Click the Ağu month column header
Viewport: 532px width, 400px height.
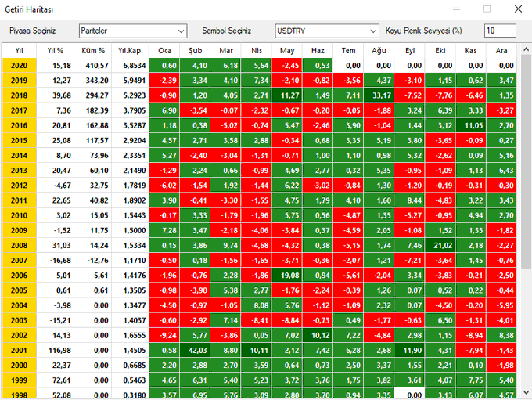[x=379, y=51]
